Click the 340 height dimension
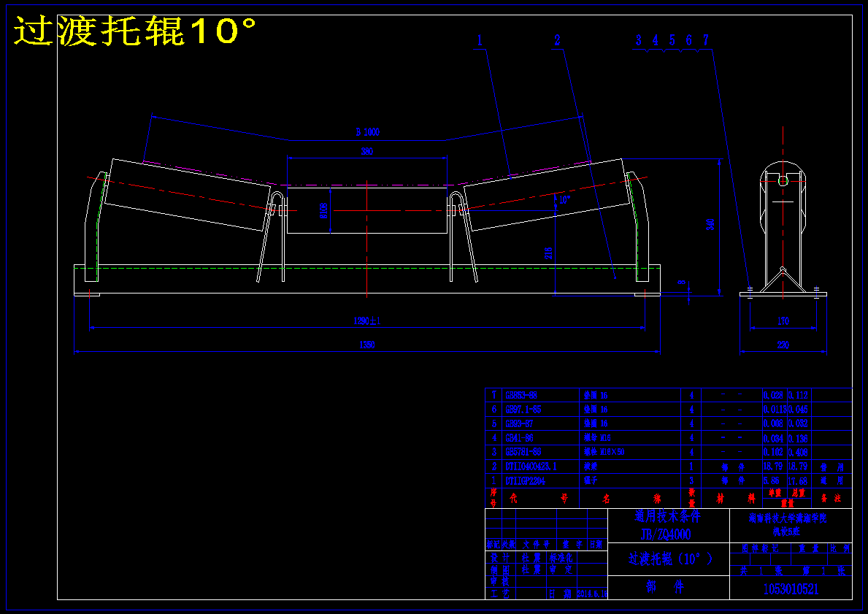Viewport: 868px width, 614px height. pyautogui.click(x=711, y=224)
